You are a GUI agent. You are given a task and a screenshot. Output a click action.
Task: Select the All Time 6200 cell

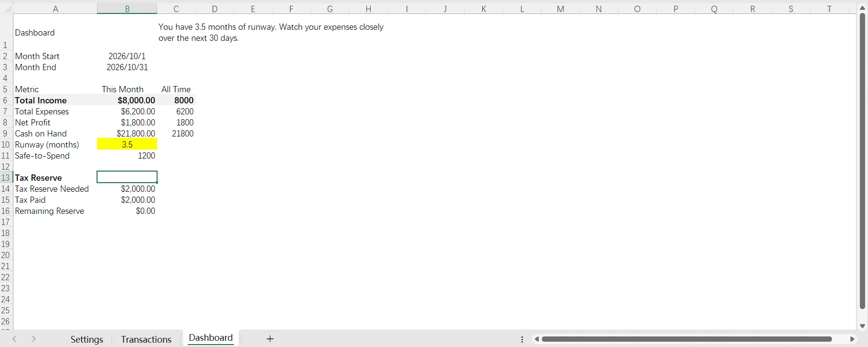coord(176,112)
